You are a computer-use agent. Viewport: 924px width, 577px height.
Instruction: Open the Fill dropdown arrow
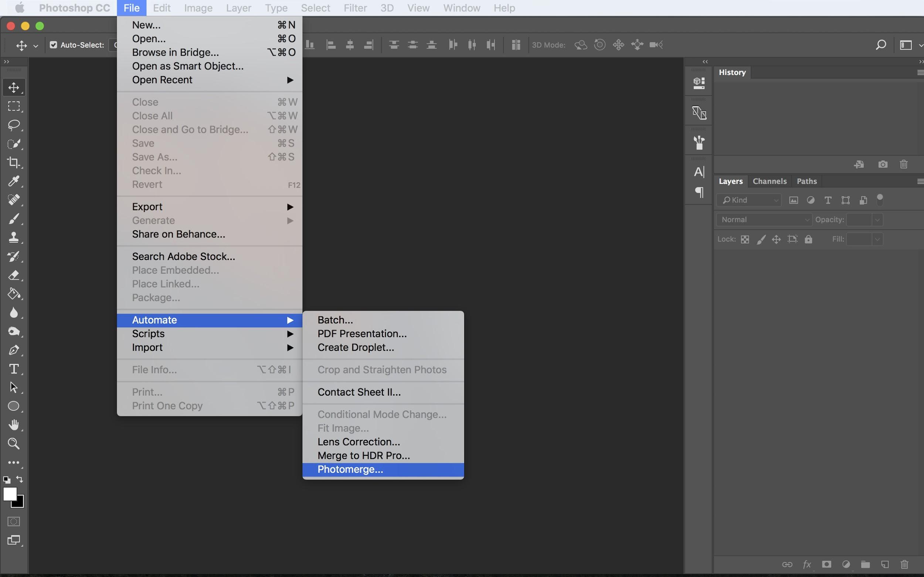click(877, 239)
